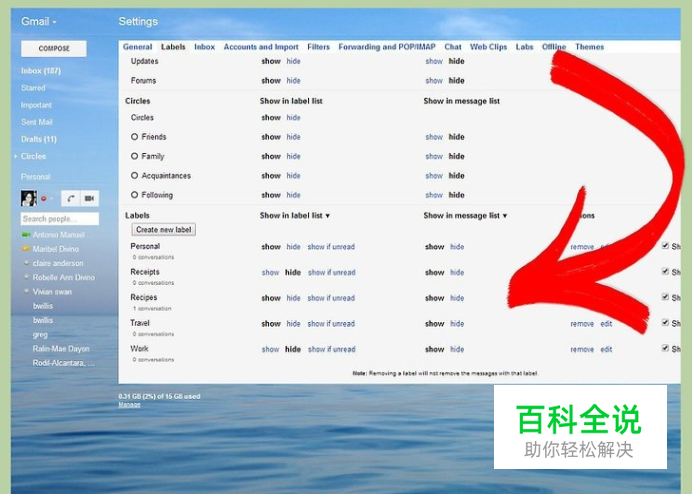Click 'show if unread' for Receipts label
Image resolution: width=692 pixels, height=494 pixels.
click(331, 272)
